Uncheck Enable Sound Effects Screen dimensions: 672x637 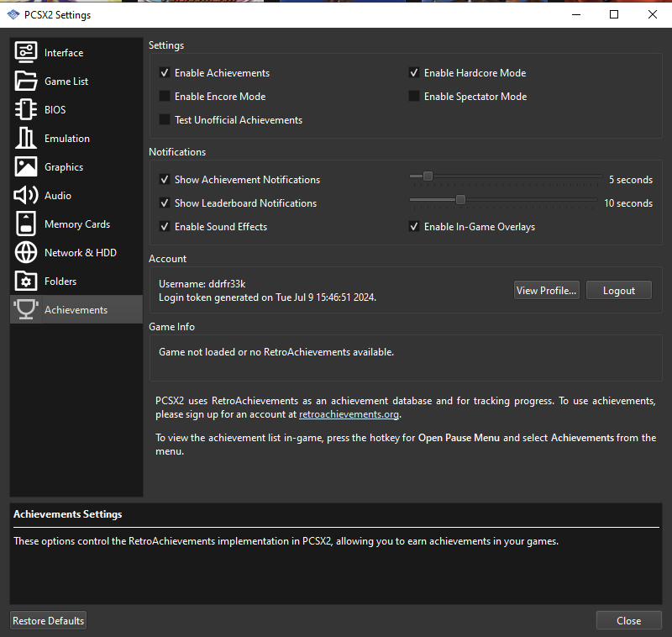click(165, 226)
